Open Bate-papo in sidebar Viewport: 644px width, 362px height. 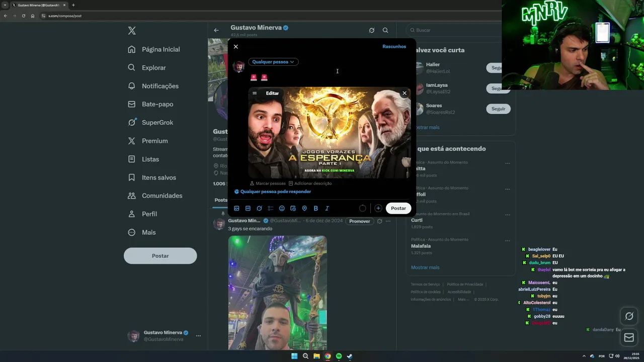coord(151,104)
